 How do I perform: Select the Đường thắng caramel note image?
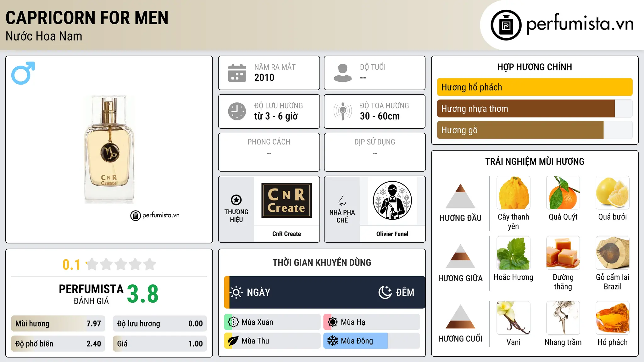click(563, 253)
